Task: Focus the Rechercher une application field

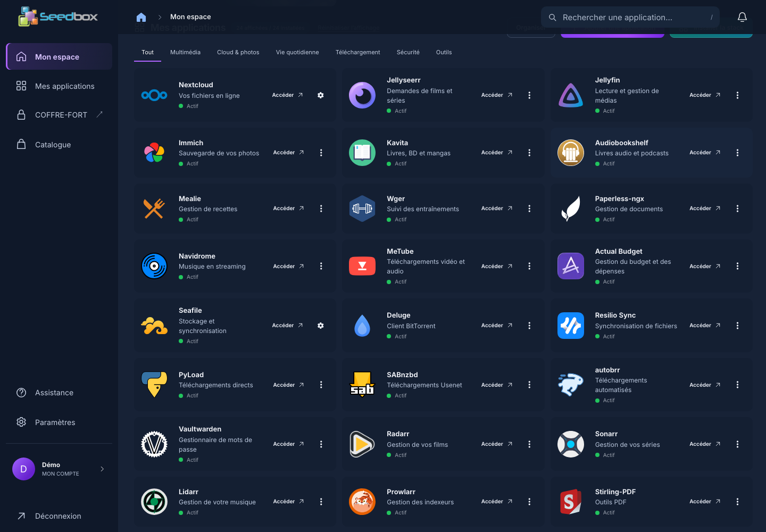Action: click(630, 17)
